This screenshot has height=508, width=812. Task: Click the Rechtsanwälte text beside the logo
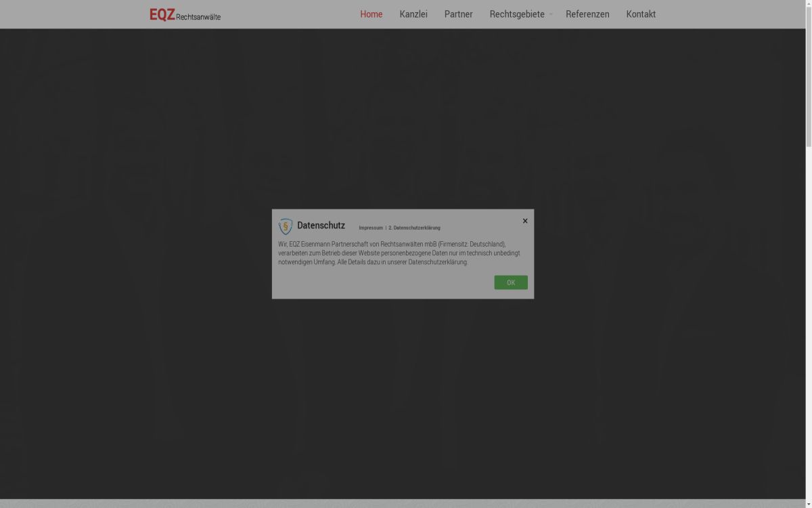(x=198, y=17)
